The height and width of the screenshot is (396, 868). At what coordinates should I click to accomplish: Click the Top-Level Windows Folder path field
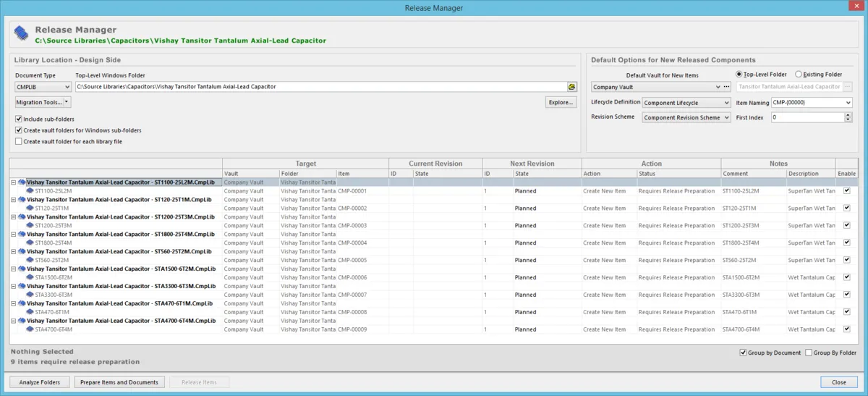pyautogui.click(x=320, y=87)
